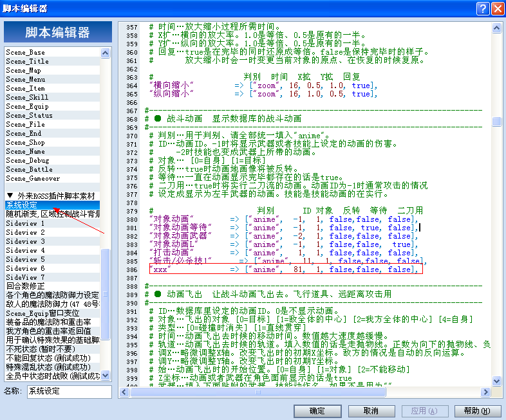Select Scene_Equip script
This screenshot has width=506, height=420.
[x=53, y=107]
